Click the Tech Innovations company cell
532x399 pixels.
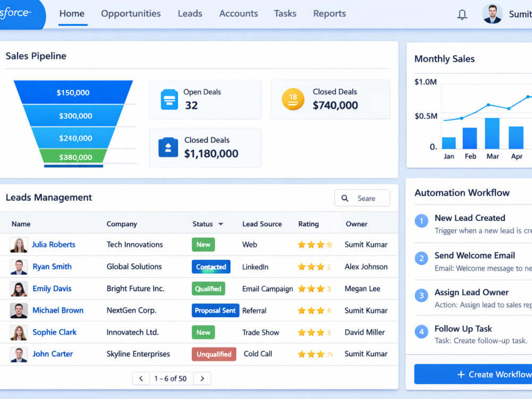135,245
